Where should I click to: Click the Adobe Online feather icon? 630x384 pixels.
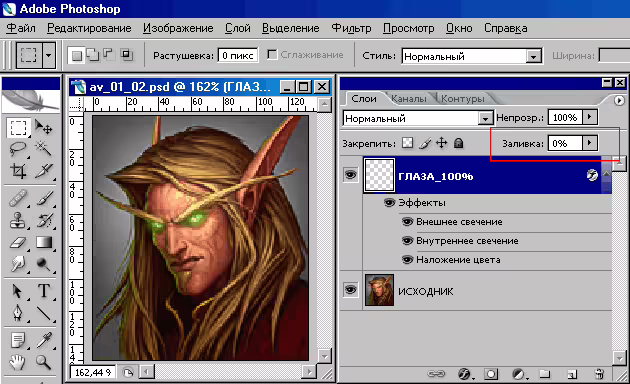tap(31, 100)
